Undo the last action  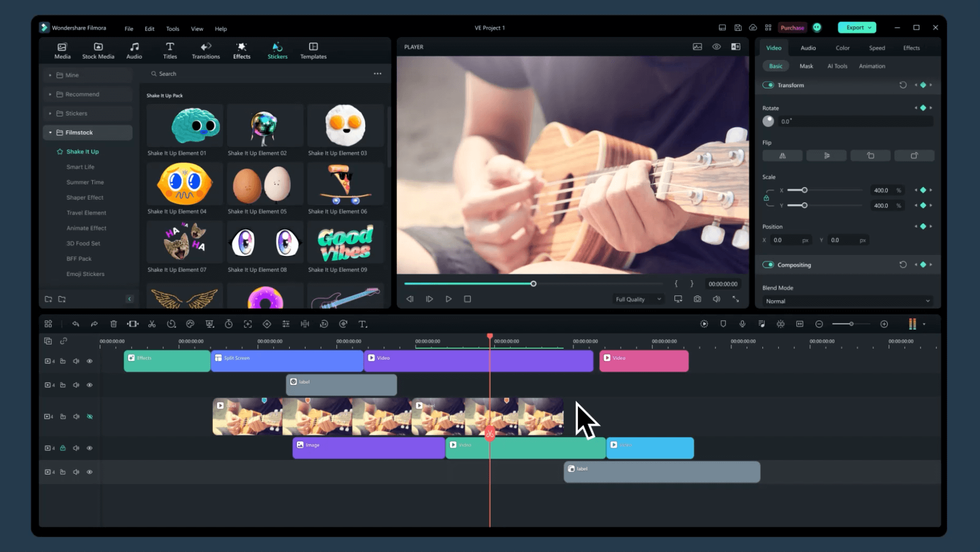[x=75, y=324]
